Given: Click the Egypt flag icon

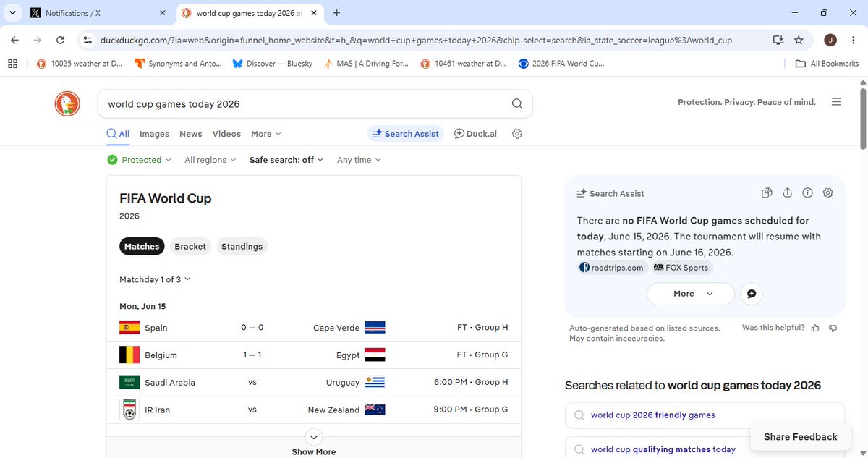Looking at the screenshot, I should pos(375,355).
